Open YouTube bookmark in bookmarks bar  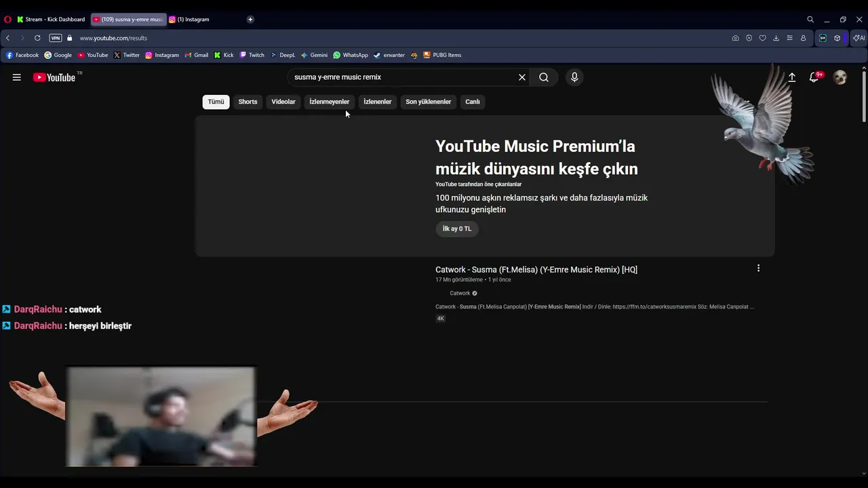pyautogui.click(x=92, y=55)
